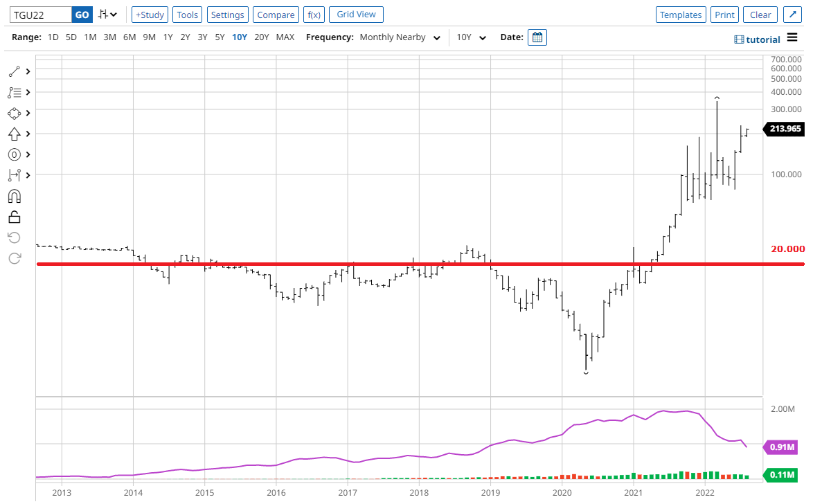Open the date calendar picker

click(x=537, y=37)
